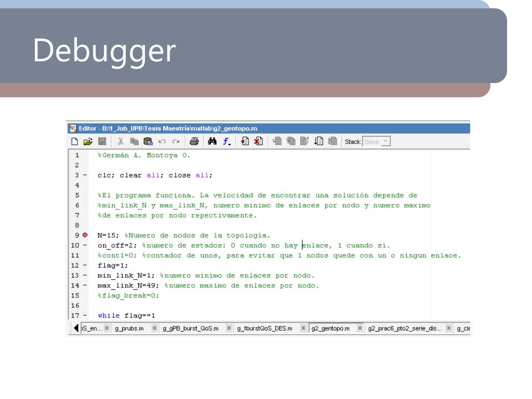Set a breakpoint at dash on line 14
532x399 pixels.
coord(85,285)
